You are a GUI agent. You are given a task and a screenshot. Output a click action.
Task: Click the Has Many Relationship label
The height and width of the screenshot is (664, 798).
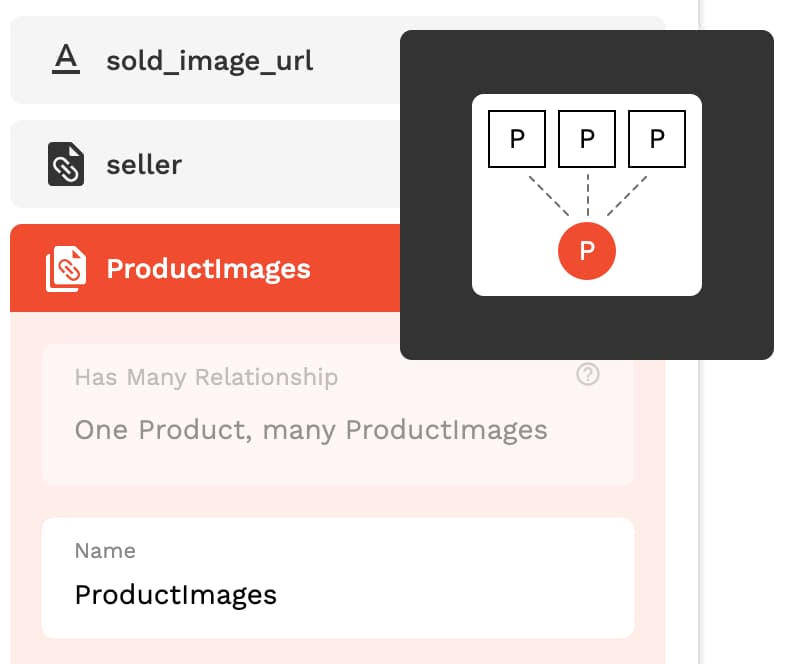206,378
